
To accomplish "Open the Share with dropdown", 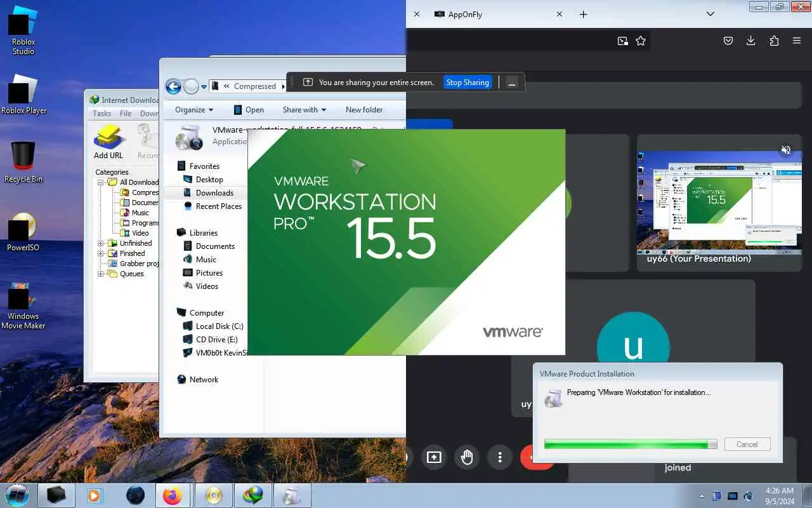I will (304, 110).
